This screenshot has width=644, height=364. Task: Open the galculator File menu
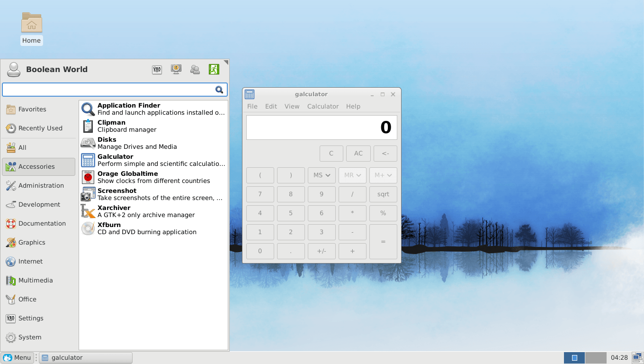(x=252, y=107)
